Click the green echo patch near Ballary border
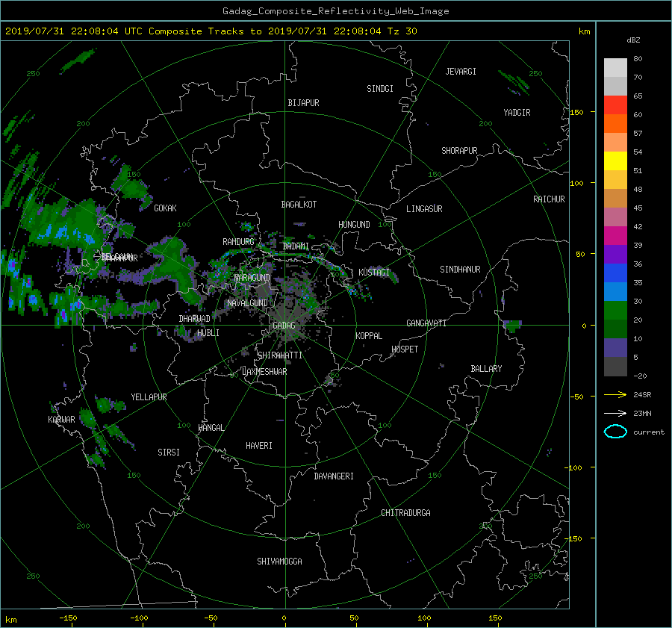Image resolution: width=672 pixels, height=628 pixels. [x=512, y=326]
